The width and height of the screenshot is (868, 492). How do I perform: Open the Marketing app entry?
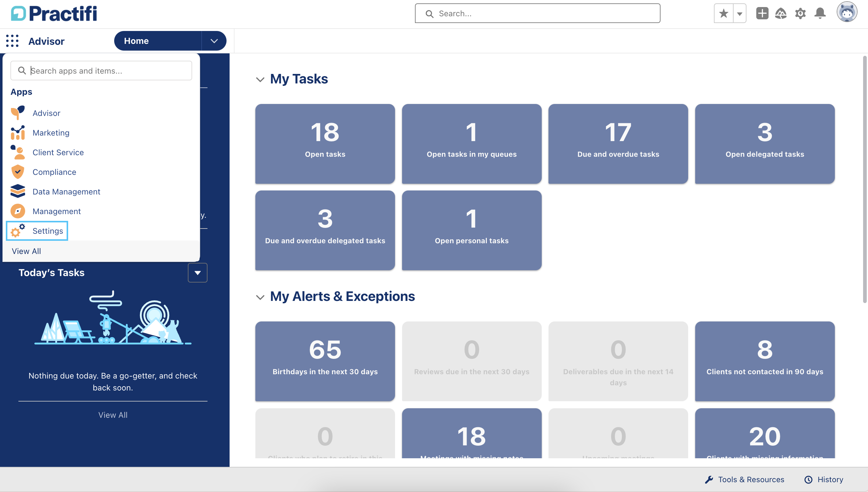[x=51, y=133]
